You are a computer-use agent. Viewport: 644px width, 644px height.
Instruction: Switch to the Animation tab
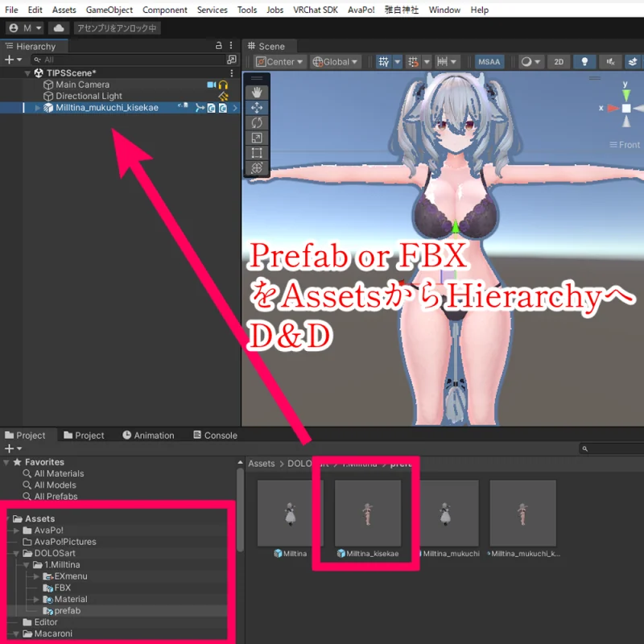coord(149,436)
